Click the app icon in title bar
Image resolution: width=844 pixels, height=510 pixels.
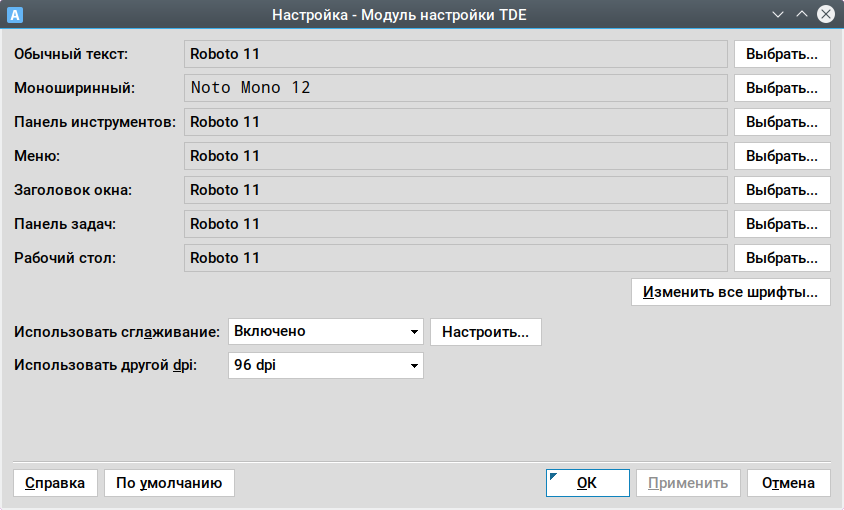tap(15, 15)
